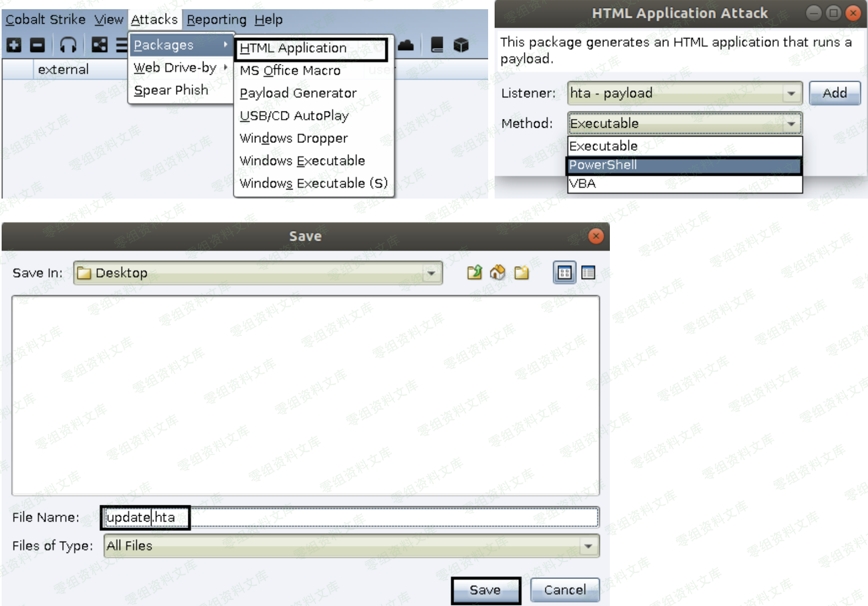Open listeners via the headphones icon
The image size is (868, 606).
pyautogui.click(x=68, y=45)
